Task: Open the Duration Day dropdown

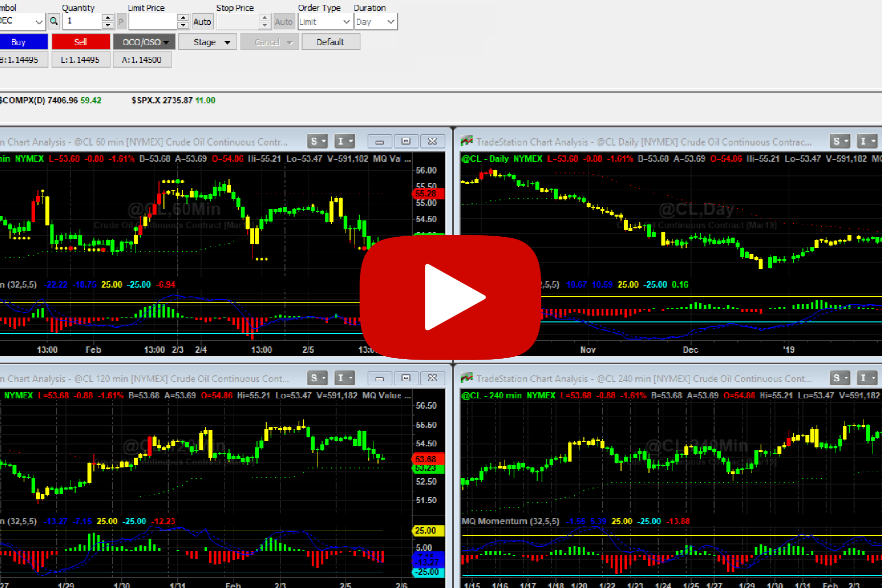Action: click(x=376, y=22)
